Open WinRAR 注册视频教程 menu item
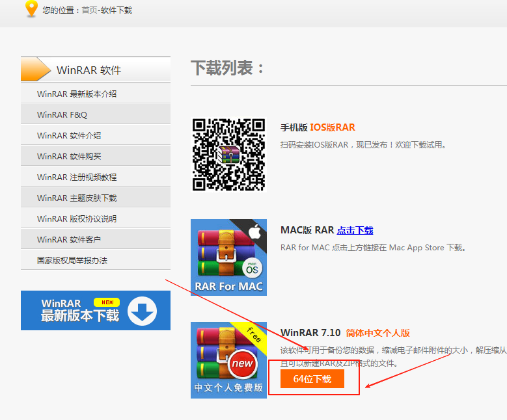This screenshot has width=507, height=420. (96, 177)
